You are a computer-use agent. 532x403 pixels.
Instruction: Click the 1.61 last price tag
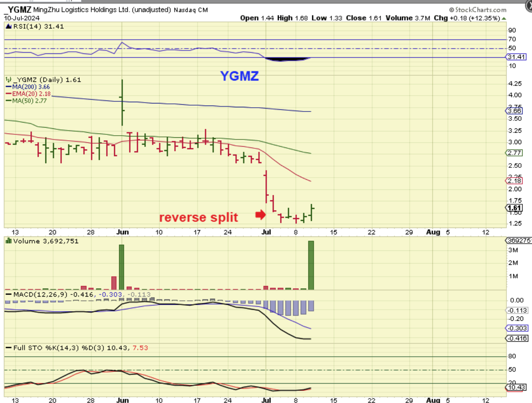(x=515, y=208)
